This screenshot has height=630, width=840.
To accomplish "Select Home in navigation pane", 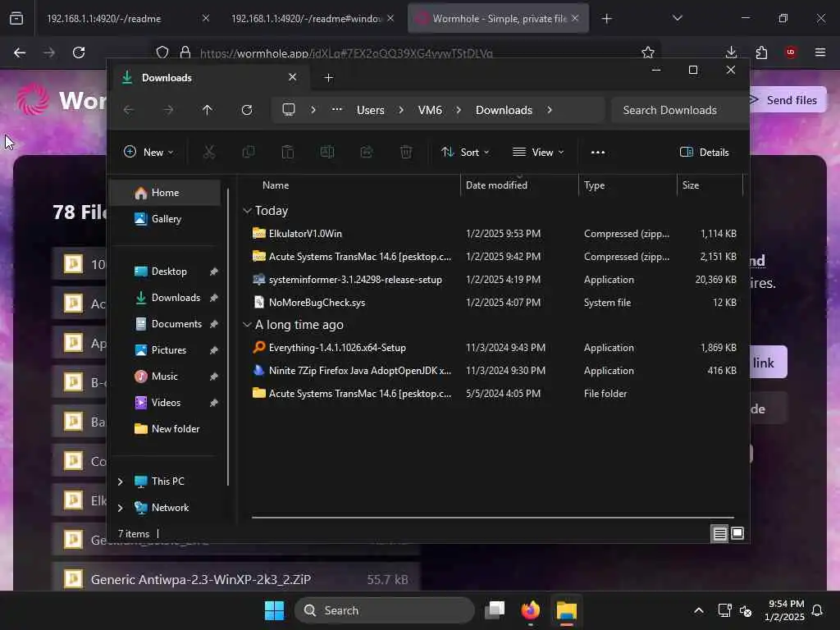I will pos(165,193).
